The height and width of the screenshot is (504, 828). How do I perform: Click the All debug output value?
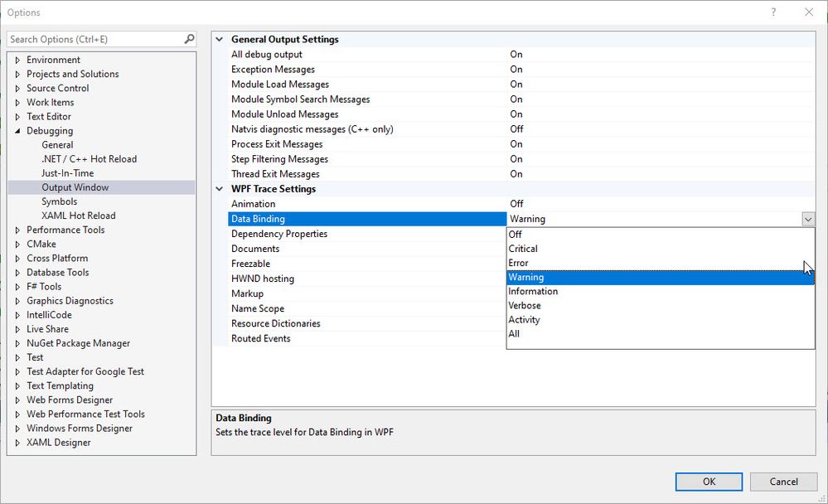tap(516, 55)
